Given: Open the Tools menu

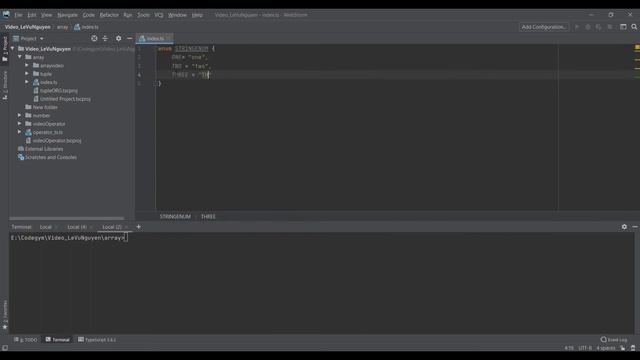Looking at the screenshot, I should 143,15.
